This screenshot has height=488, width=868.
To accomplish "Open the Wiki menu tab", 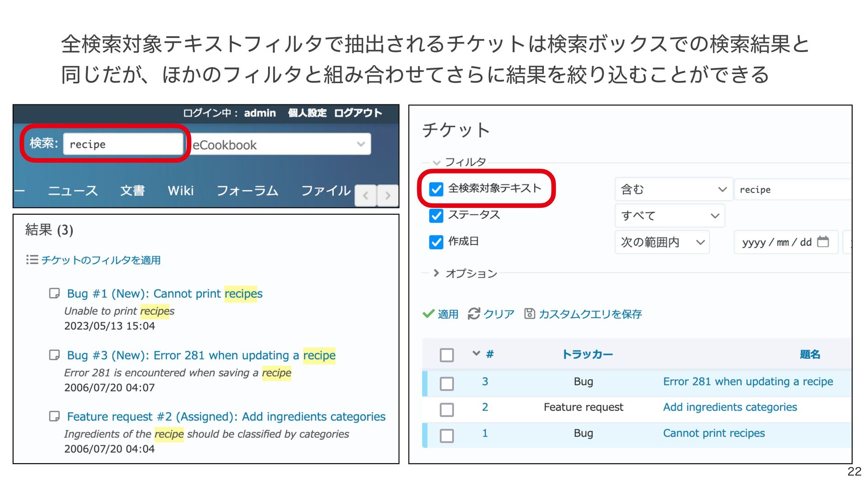I will [180, 191].
